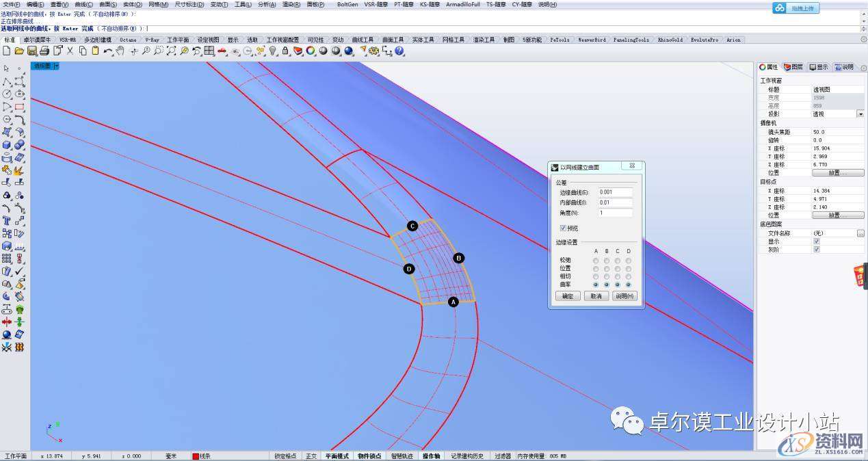Image resolution: width=868 pixels, height=461 pixels.
Task: Click the Print icon in toolbar
Action: [x=44, y=51]
